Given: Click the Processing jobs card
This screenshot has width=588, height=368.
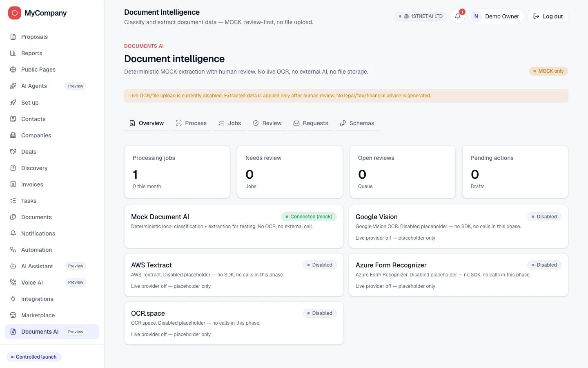Looking at the screenshot, I should [177, 172].
